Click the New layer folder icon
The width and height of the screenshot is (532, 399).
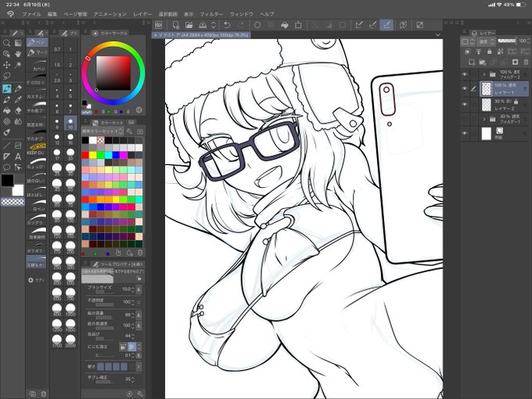pos(483,62)
